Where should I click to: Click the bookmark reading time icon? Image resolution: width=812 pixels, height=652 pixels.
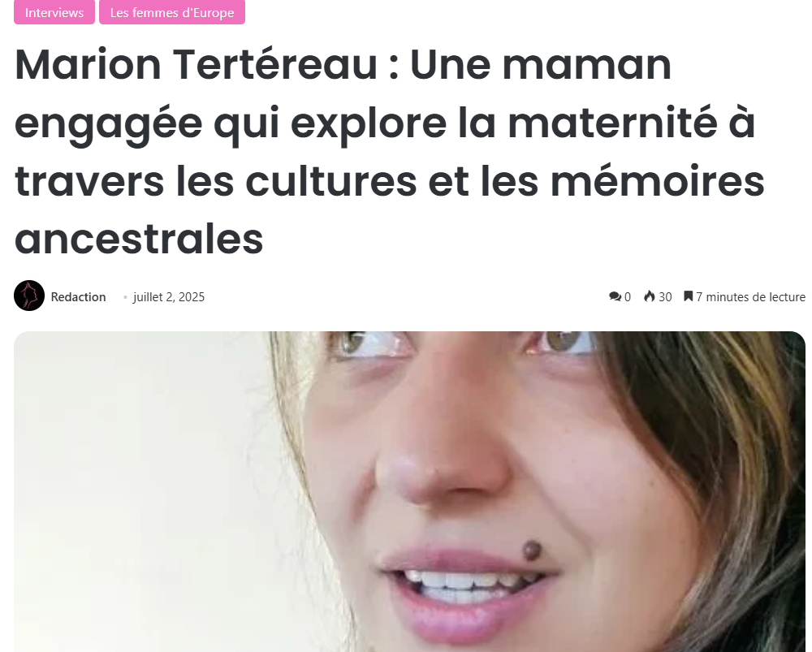click(689, 296)
